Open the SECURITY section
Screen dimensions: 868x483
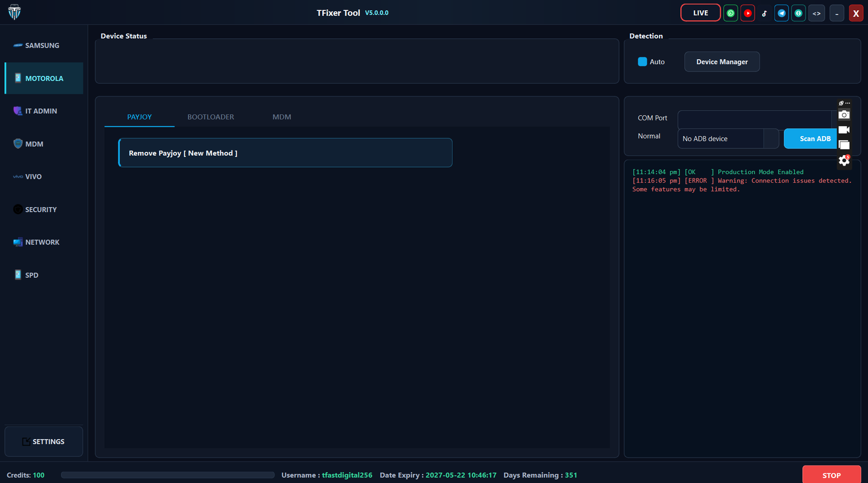(44, 209)
